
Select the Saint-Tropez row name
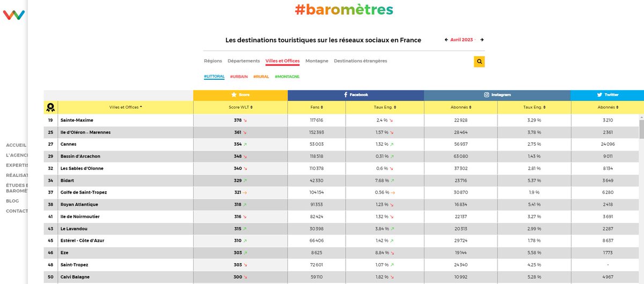point(75,265)
